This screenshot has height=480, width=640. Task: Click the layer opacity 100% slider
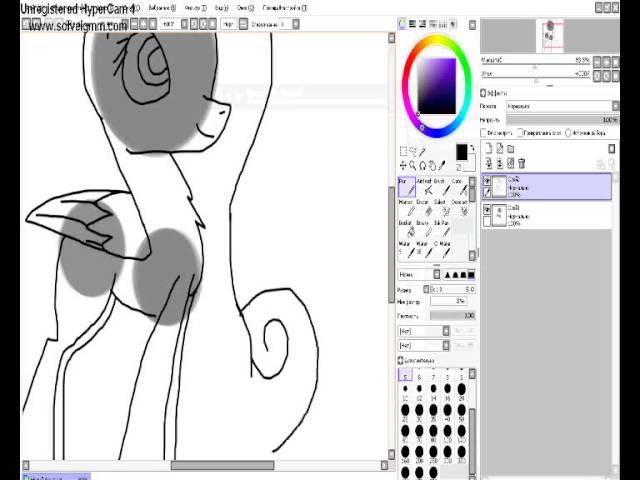(x=562, y=120)
